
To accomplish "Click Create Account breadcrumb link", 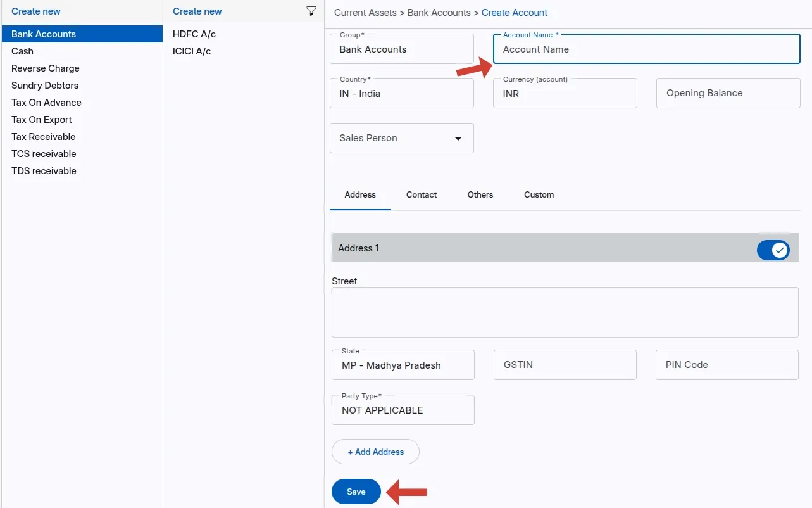I will coord(515,13).
